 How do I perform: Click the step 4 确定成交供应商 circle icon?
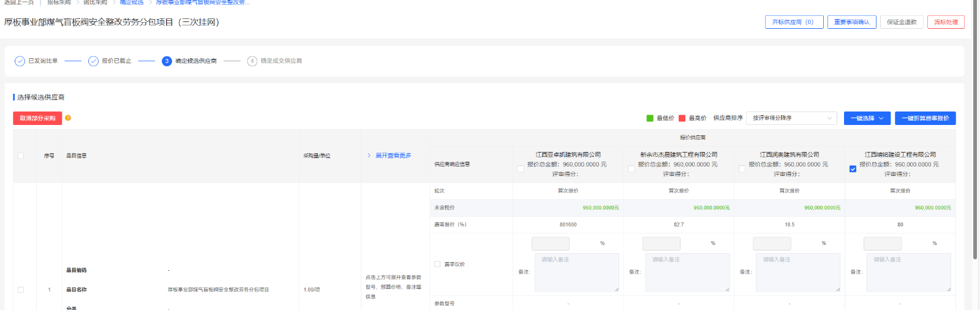[252, 61]
